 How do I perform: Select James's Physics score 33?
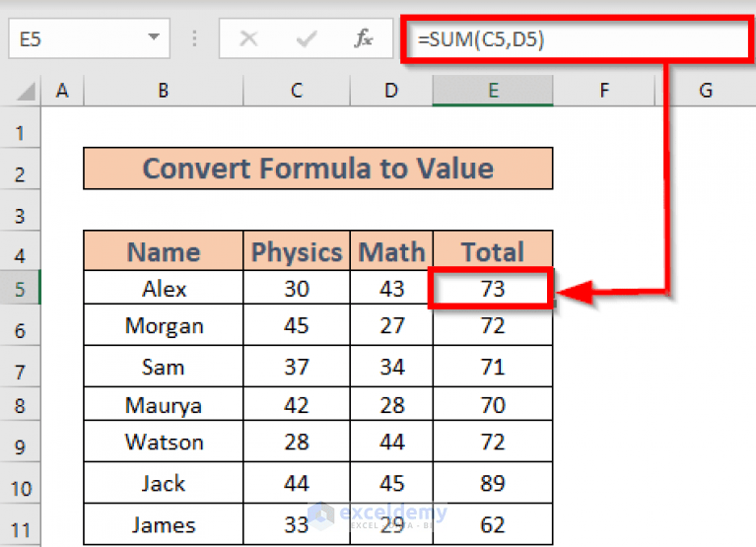297,524
